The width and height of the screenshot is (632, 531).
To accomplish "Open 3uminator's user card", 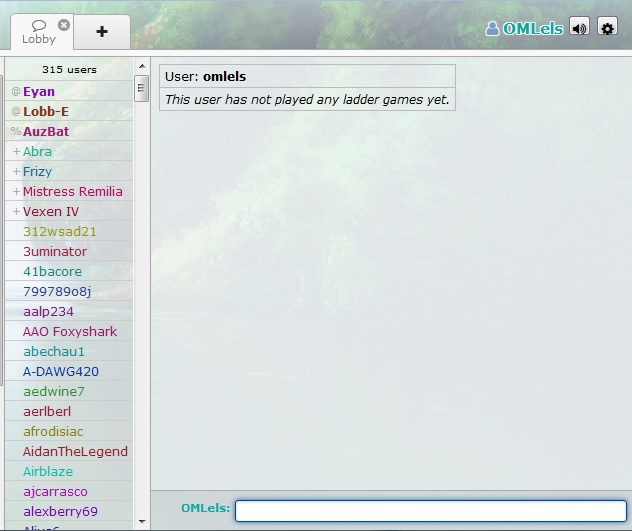I will [69, 251].
